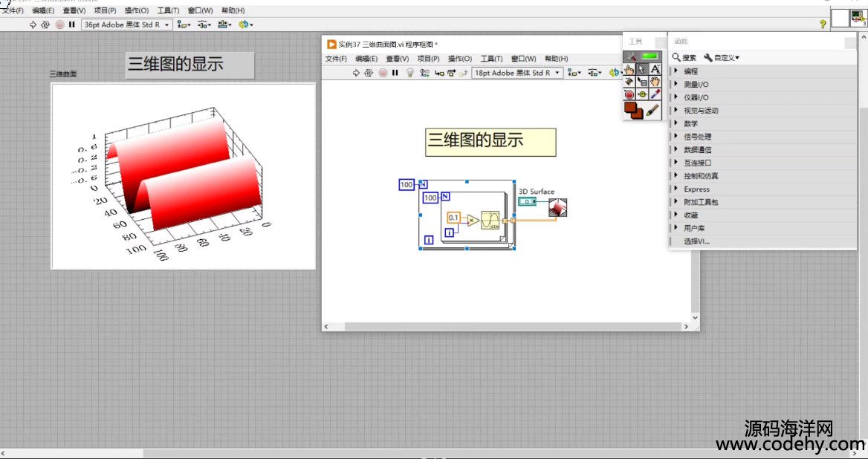Open 帮助(H) menu in front panel window
Viewport: 868px width, 459px height.
(233, 10)
